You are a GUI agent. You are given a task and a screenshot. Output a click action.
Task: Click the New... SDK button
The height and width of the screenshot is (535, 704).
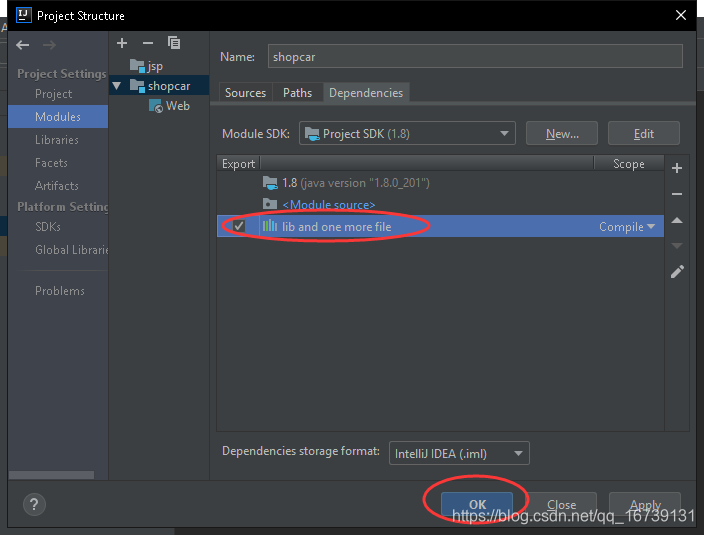[562, 133]
